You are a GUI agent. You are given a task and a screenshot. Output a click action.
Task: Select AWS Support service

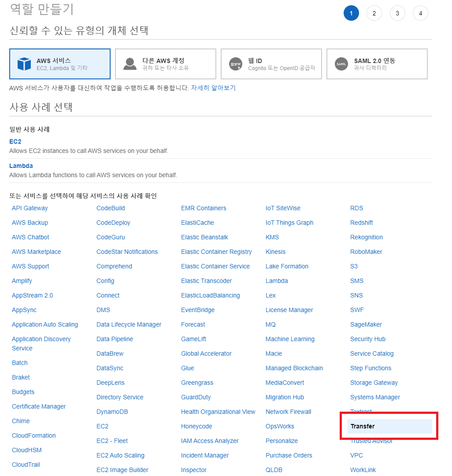30,266
